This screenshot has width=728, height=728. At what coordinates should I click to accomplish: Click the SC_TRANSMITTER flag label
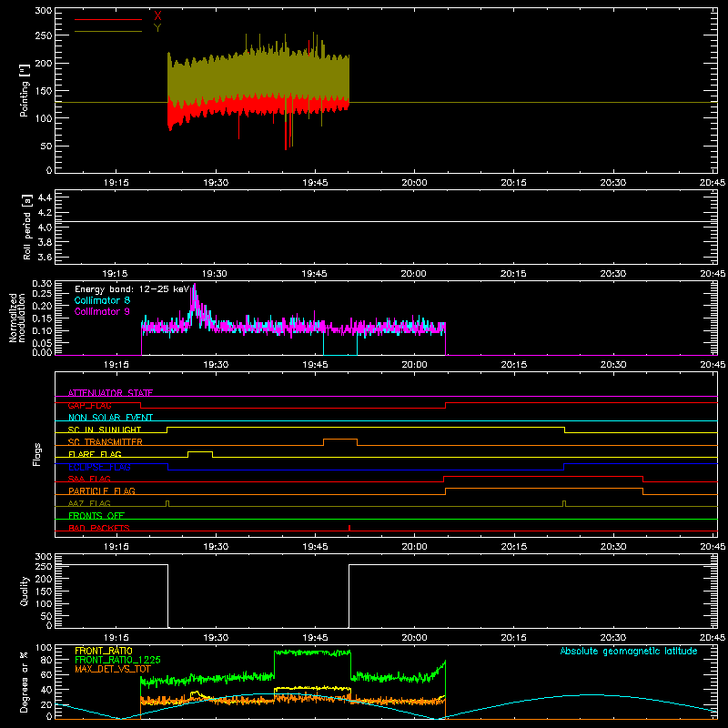click(106, 441)
